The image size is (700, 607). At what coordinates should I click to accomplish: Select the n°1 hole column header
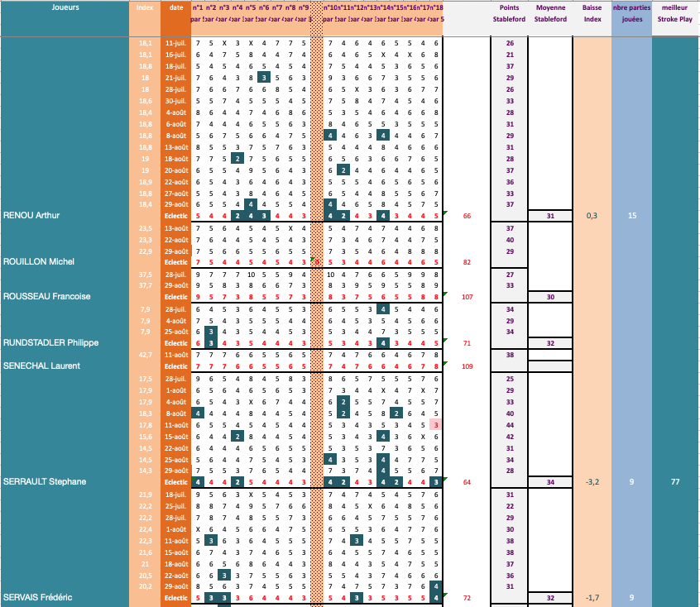pyautogui.click(x=198, y=7)
